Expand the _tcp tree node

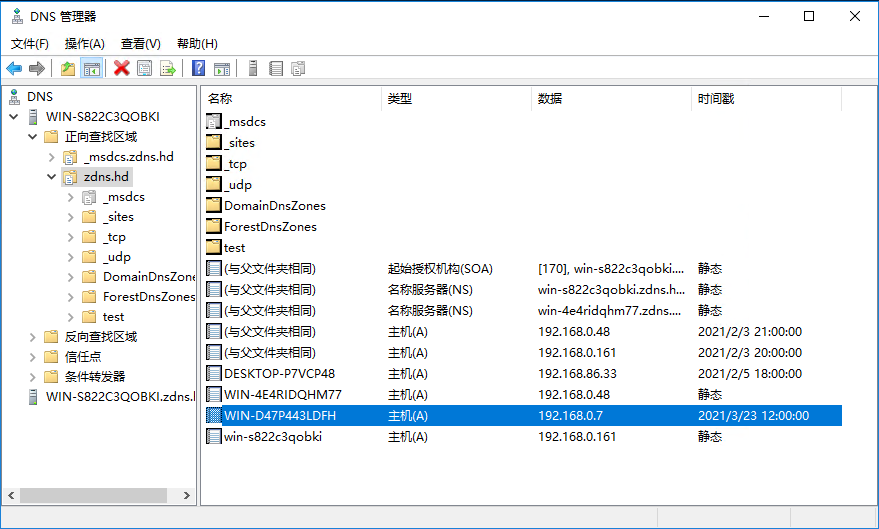coord(71,237)
